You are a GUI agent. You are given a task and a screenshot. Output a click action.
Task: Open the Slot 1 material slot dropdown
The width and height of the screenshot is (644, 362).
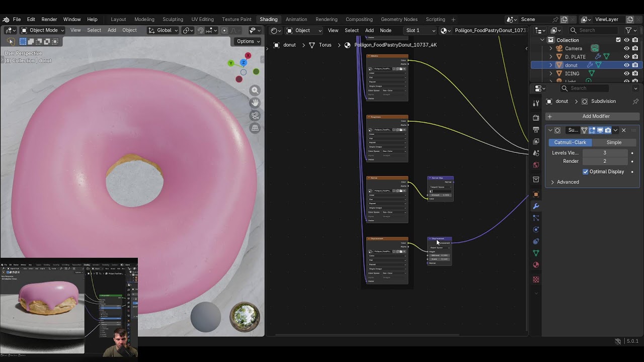pyautogui.click(x=421, y=30)
